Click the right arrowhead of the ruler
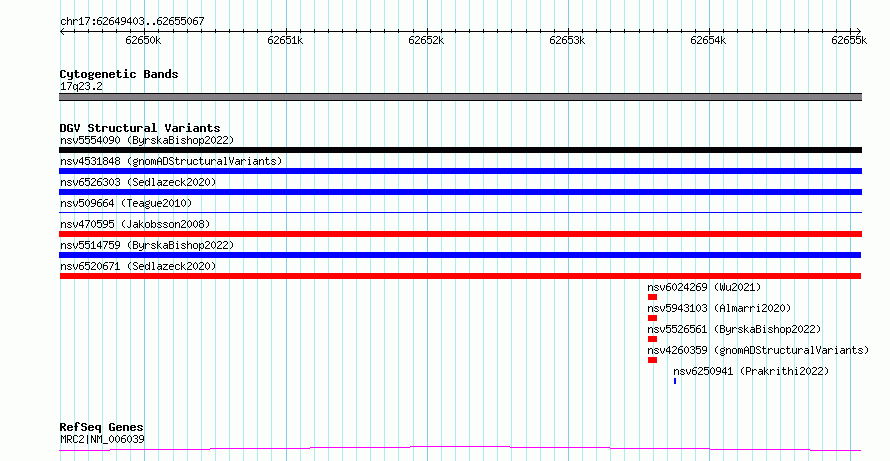The image size is (890, 461). point(858,32)
